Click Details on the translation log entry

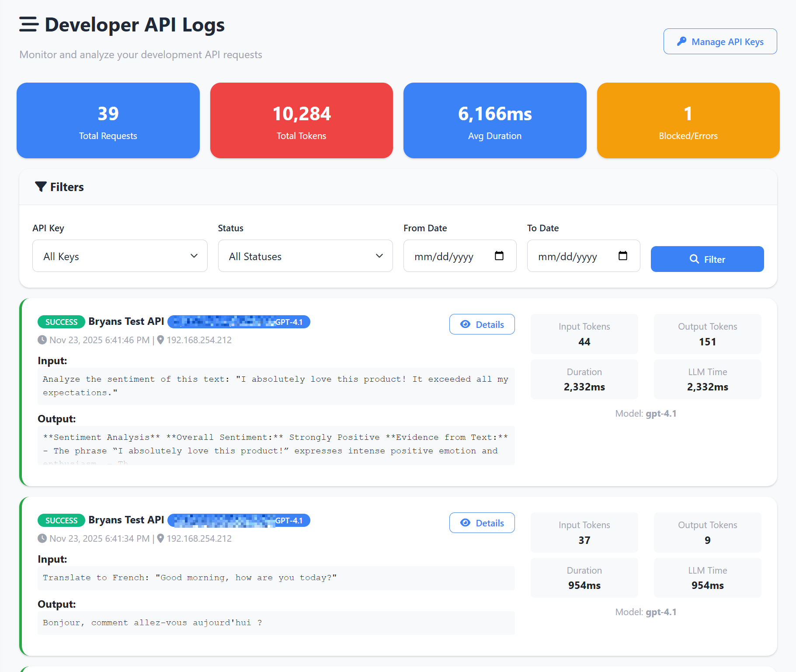click(482, 523)
